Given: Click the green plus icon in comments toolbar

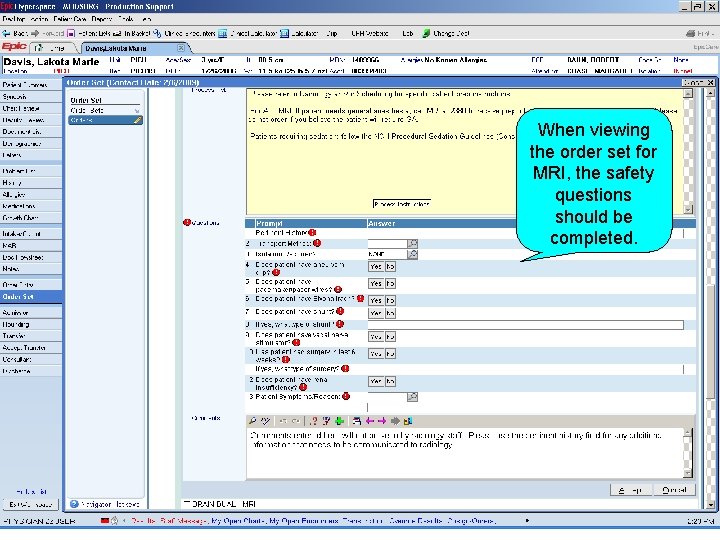Looking at the screenshot, I should 340,421.
